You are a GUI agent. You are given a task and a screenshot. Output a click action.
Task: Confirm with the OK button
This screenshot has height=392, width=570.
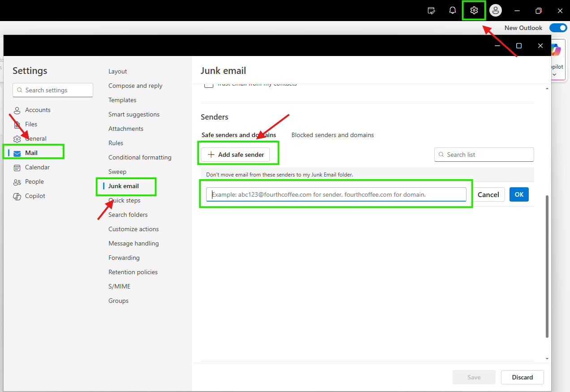click(x=519, y=194)
